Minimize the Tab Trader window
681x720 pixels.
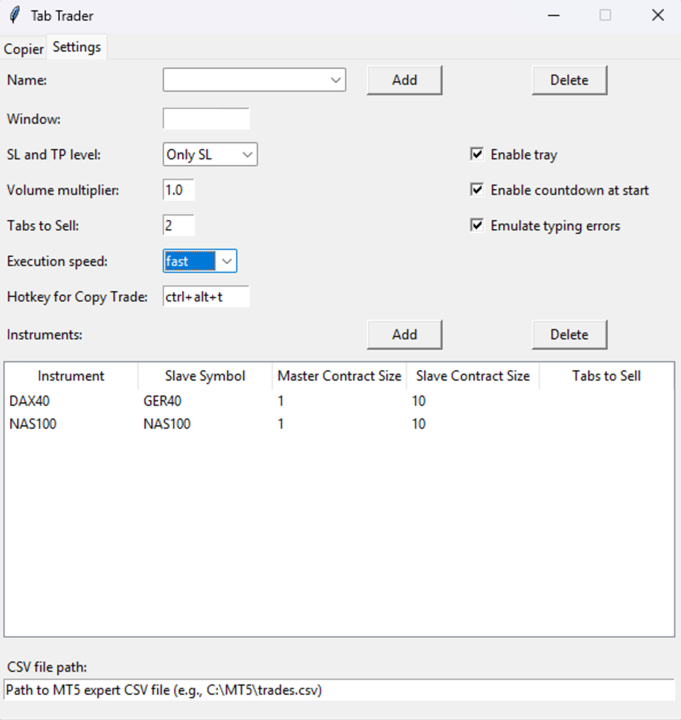tap(554, 15)
